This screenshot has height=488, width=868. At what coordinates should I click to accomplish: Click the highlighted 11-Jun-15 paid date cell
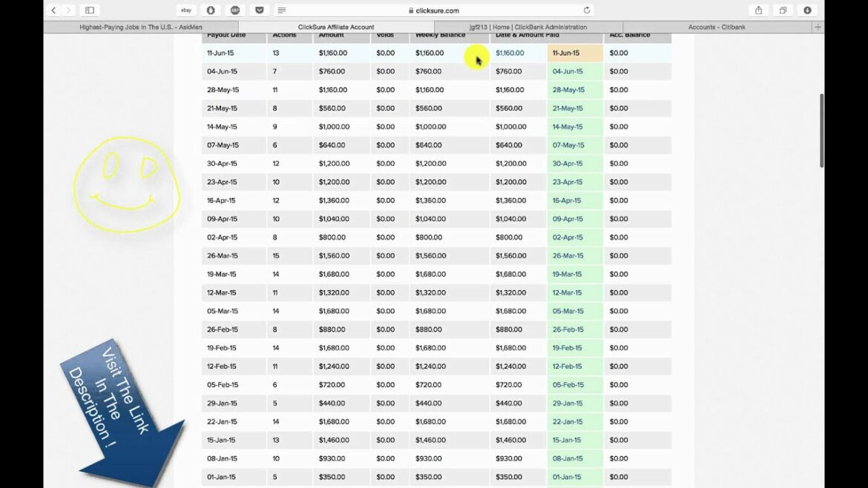coord(574,53)
